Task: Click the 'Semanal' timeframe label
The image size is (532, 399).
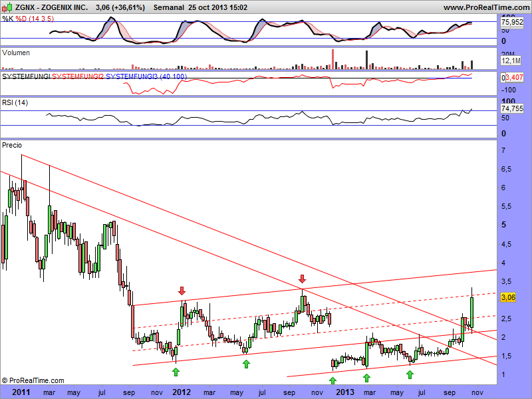Action: 169,7
